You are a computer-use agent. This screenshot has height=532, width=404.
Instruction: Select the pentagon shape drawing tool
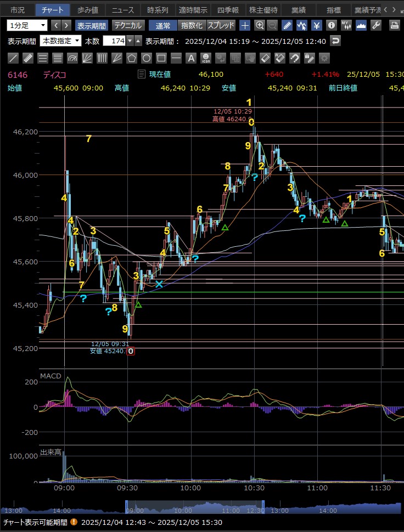[132, 58]
